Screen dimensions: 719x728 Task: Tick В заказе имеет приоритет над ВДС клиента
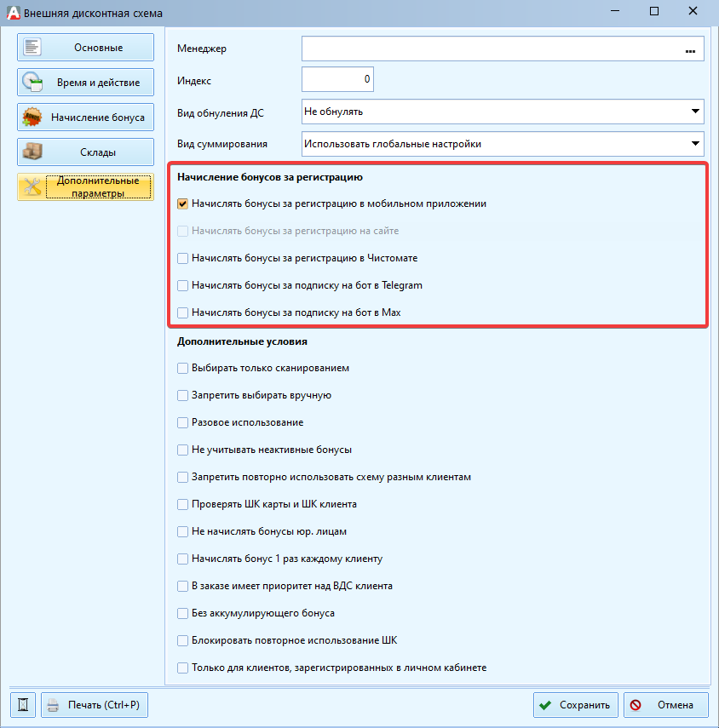pos(182,586)
